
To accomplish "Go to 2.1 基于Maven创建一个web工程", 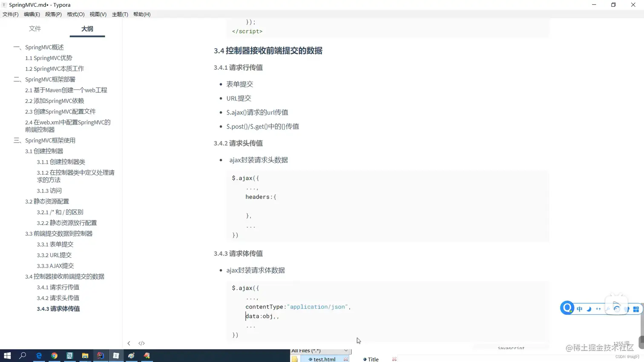I will [x=66, y=90].
